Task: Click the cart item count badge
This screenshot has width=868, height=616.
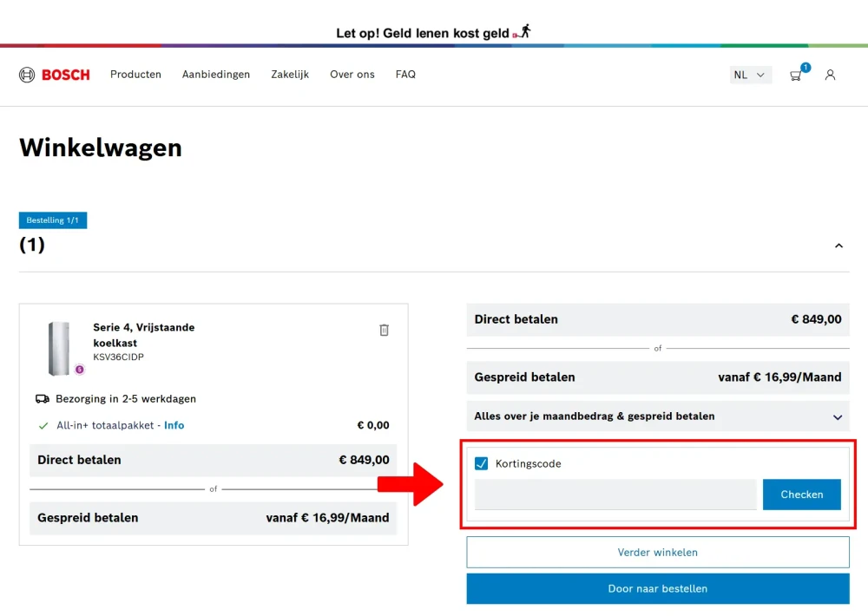Action: [806, 67]
